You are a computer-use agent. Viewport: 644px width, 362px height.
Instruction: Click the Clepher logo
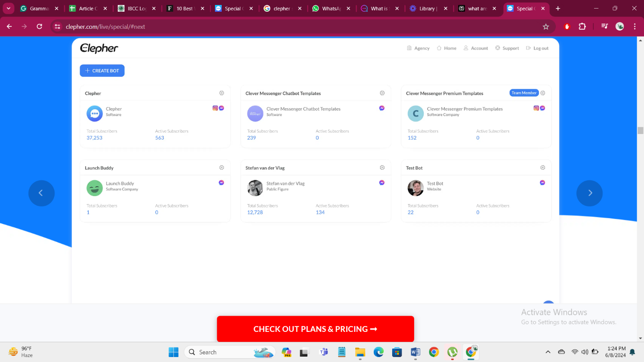tap(99, 49)
